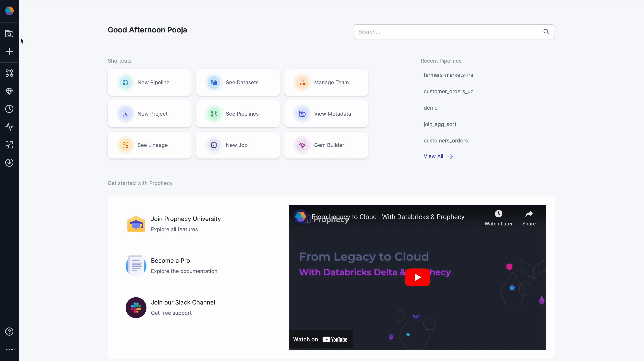
Task: Click the Lineage icon in sidebar
Action: [9, 145]
